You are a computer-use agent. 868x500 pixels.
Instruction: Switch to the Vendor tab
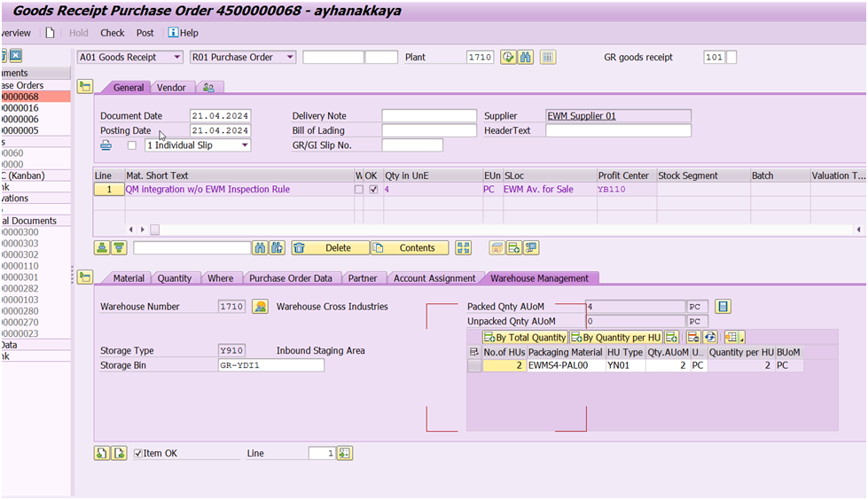tap(171, 88)
